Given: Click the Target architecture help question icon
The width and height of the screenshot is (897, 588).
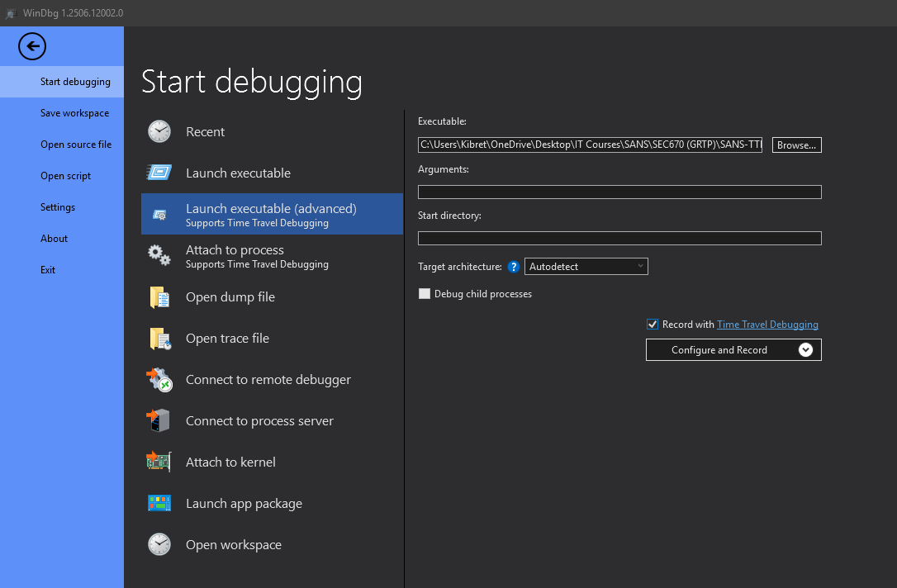Looking at the screenshot, I should click(x=514, y=267).
